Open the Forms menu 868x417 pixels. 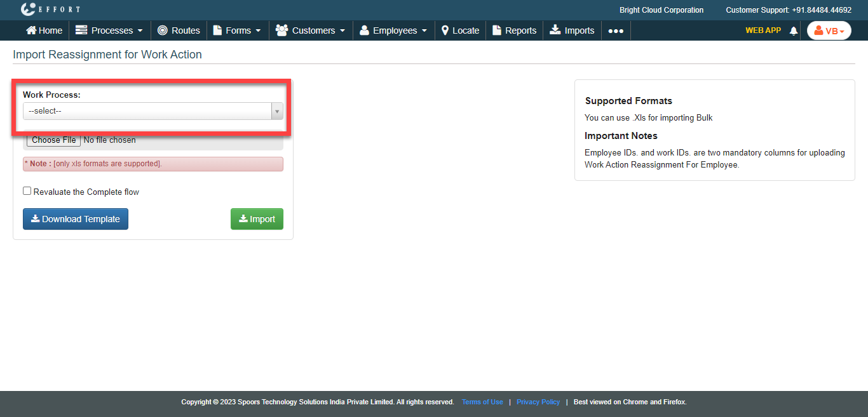point(237,30)
